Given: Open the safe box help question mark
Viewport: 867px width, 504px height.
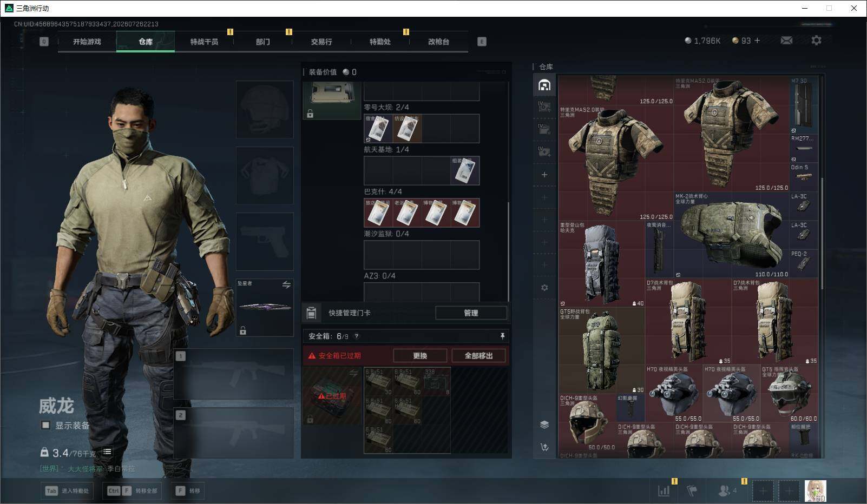Looking at the screenshot, I should pos(356,336).
